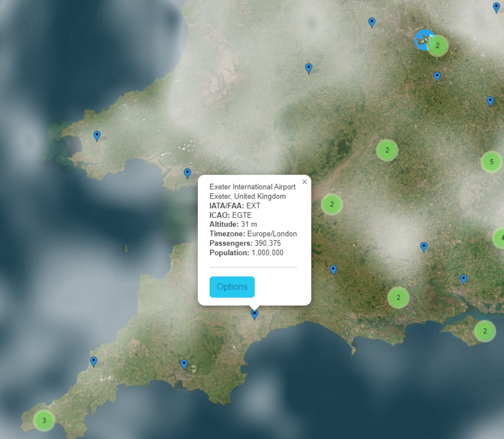504x439 pixels.
Task: Open cluster of 2 left of cluster 5
Action: click(386, 150)
